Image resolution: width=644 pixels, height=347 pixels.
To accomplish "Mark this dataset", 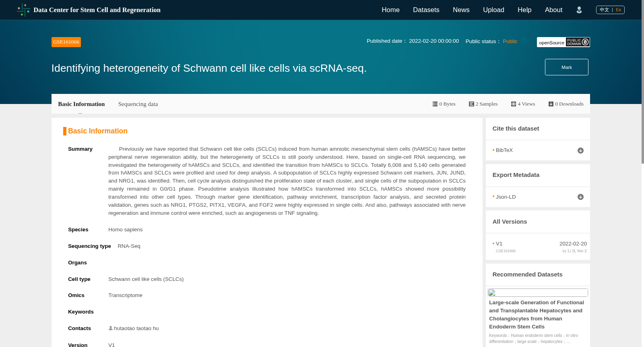I will pos(566,67).
